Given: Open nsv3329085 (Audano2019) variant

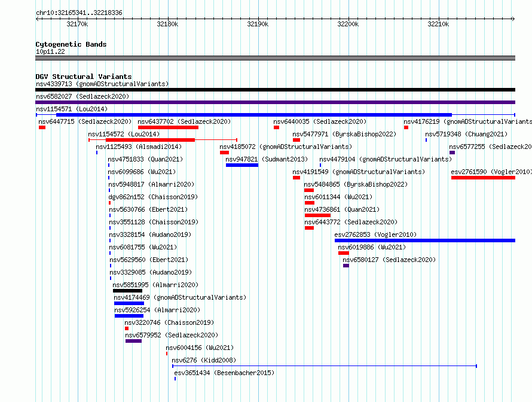Looking at the screenshot, I should (151, 272).
